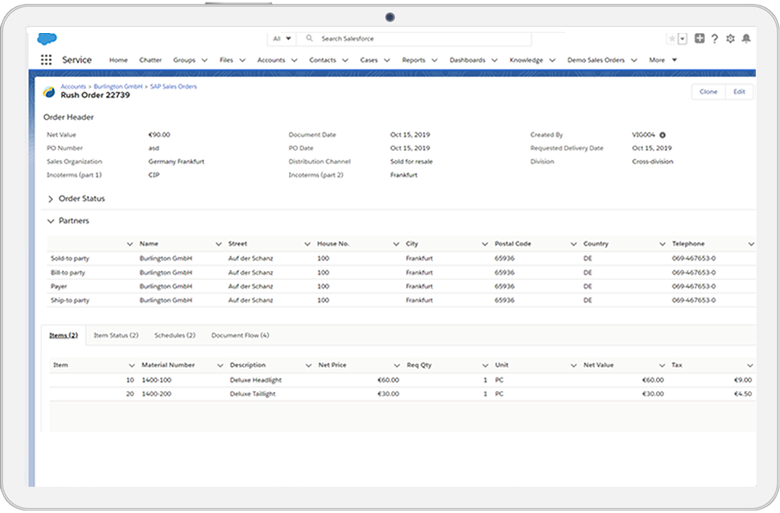Image resolution: width=780 pixels, height=513 pixels.
Task: Open the Cases navigation tab
Action: [369, 60]
